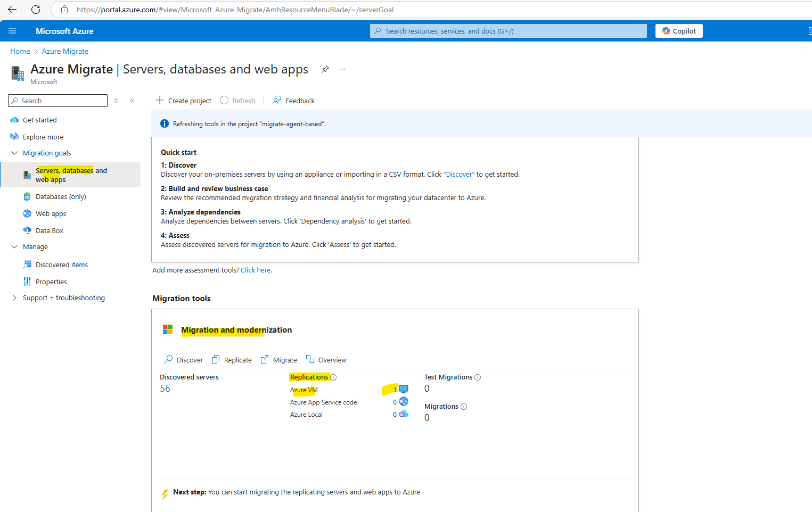Image resolution: width=812 pixels, height=512 pixels.
Task: Go to Home breadcrumb
Action: [x=20, y=51]
